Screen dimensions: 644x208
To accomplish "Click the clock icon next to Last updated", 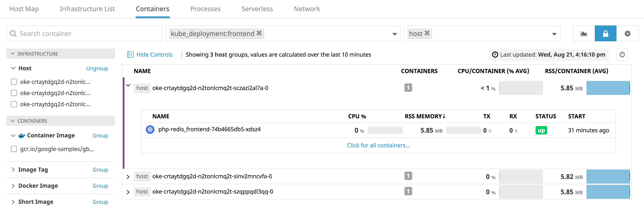I will 495,54.
